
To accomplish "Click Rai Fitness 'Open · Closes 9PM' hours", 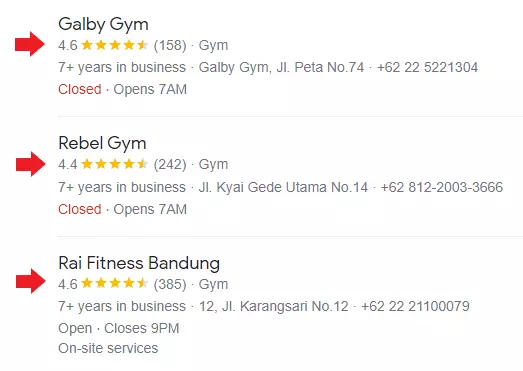I will point(119,328).
